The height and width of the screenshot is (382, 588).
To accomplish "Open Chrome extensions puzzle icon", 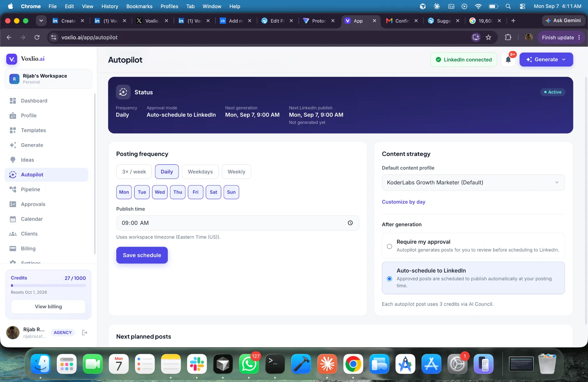I will [x=508, y=37].
